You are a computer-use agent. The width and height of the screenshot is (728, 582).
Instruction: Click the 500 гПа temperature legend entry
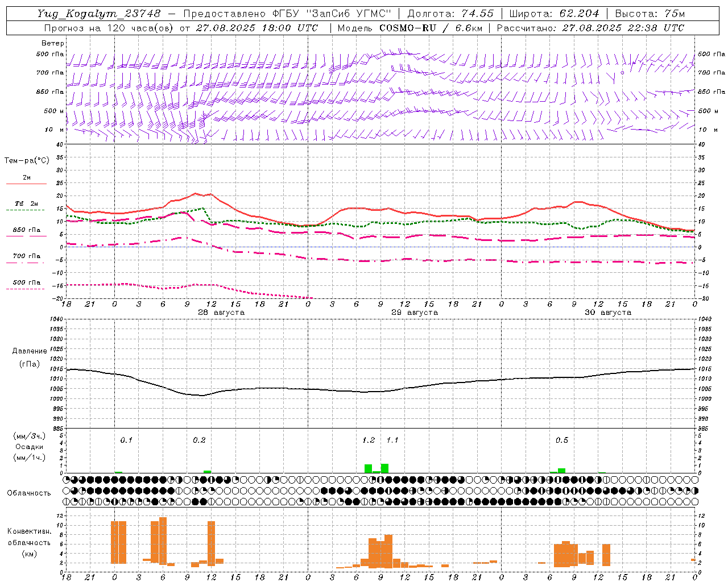point(27,282)
